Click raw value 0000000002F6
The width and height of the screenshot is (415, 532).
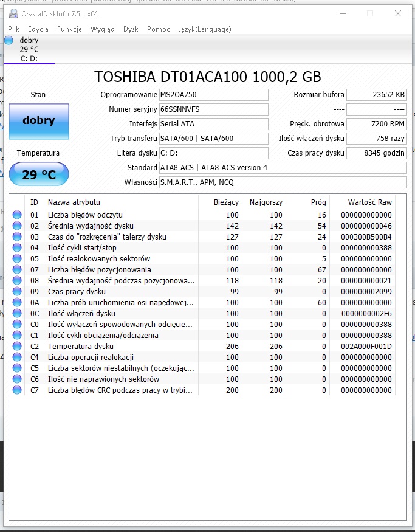click(x=366, y=314)
